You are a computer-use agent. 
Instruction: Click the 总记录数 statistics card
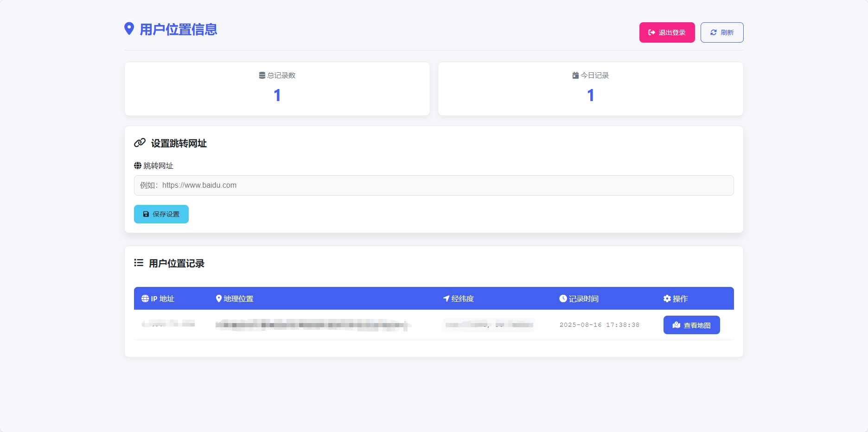click(277, 89)
